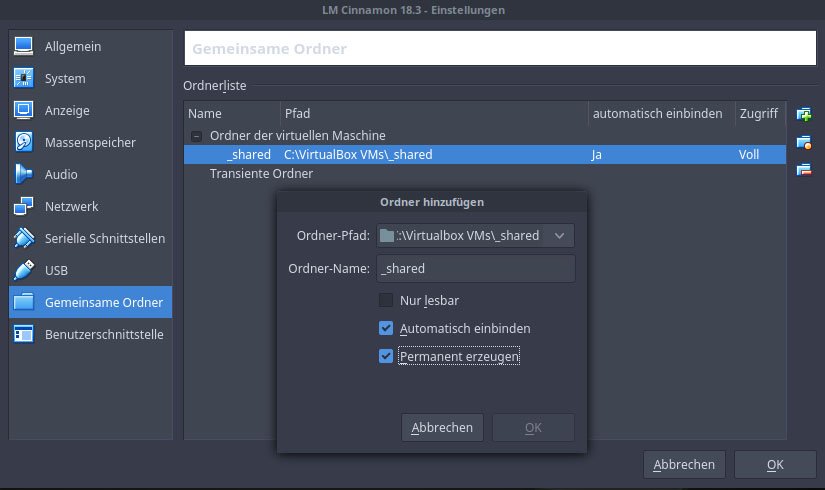Click the Ordner-Name input field

point(476,268)
